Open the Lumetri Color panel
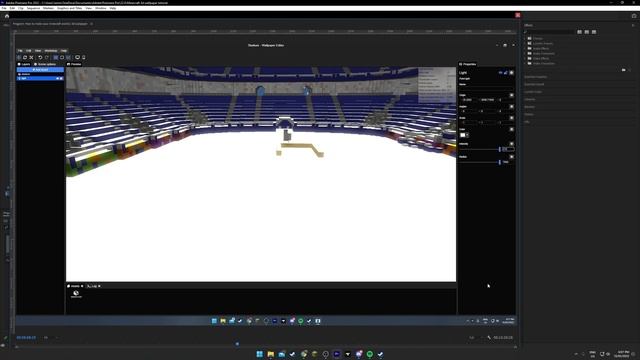Screen dimensions: 640x360 pos(533,92)
